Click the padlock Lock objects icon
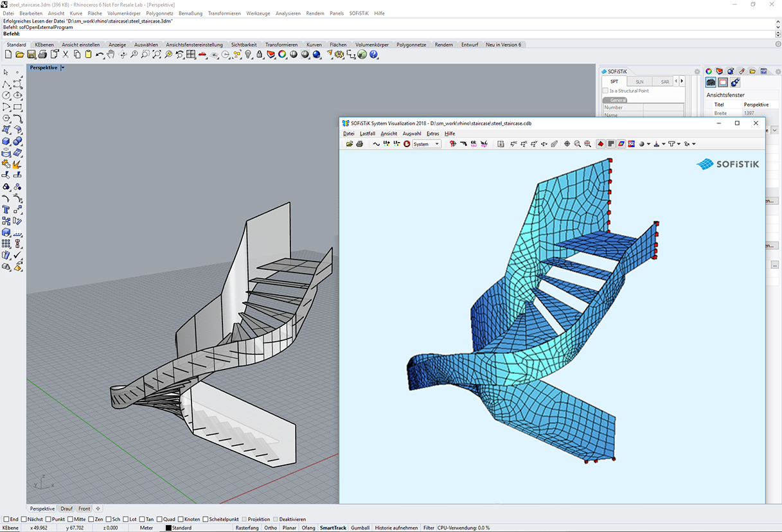782x532 pixels. click(x=260, y=55)
